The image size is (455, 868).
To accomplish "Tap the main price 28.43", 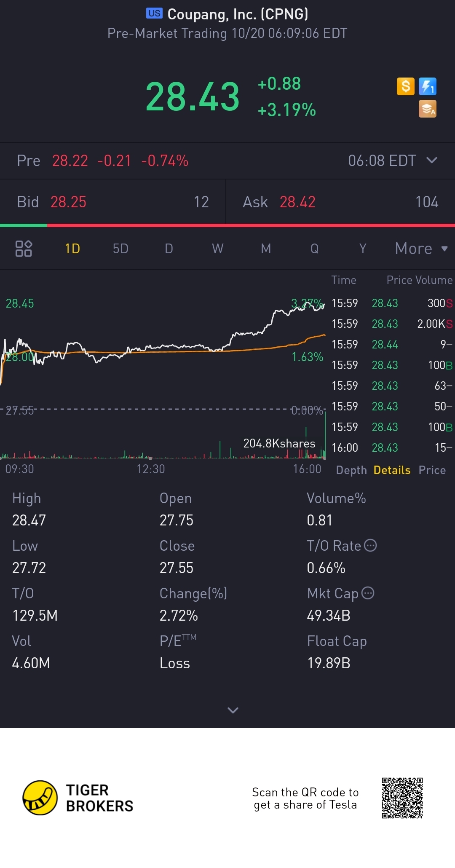I will [x=193, y=97].
